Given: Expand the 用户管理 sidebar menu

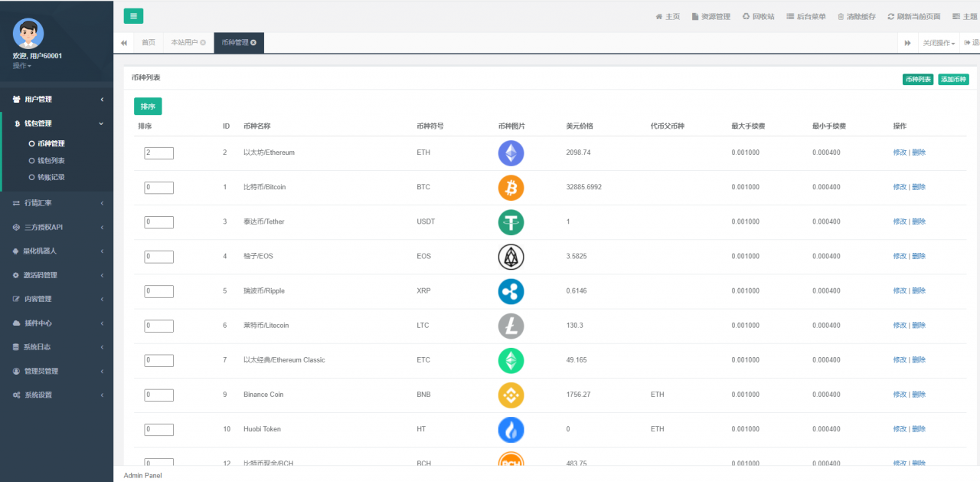Looking at the screenshot, I should (57, 100).
